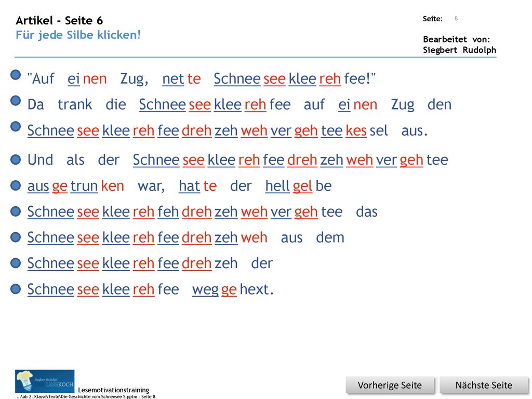Click the bullet before "Da trank die"
This screenshot has width=532, height=399.
point(16,101)
